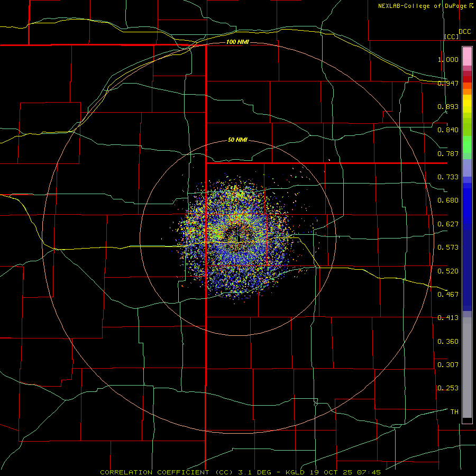Click the Correlation Coefficient caption at bottom

[241, 472]
